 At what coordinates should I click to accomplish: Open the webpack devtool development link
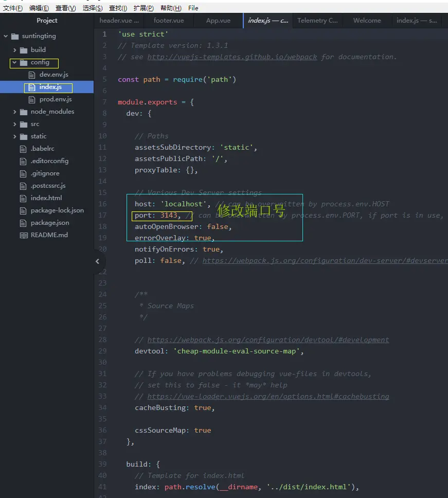point(268,340)
